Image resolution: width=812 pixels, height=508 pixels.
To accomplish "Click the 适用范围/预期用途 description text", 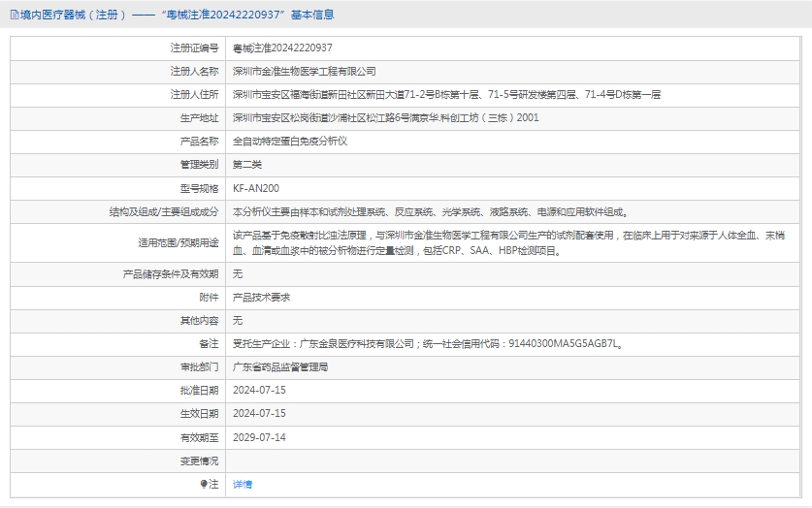I will coord(514,242).
